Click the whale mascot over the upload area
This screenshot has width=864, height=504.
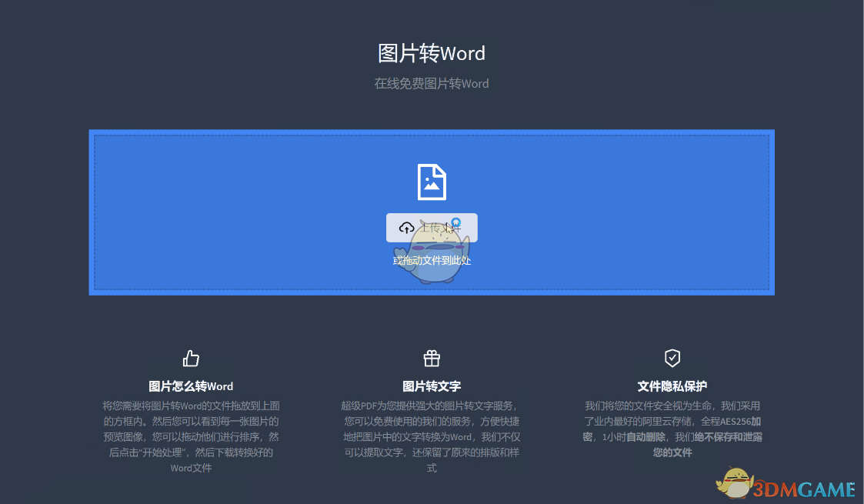point(432,254)
